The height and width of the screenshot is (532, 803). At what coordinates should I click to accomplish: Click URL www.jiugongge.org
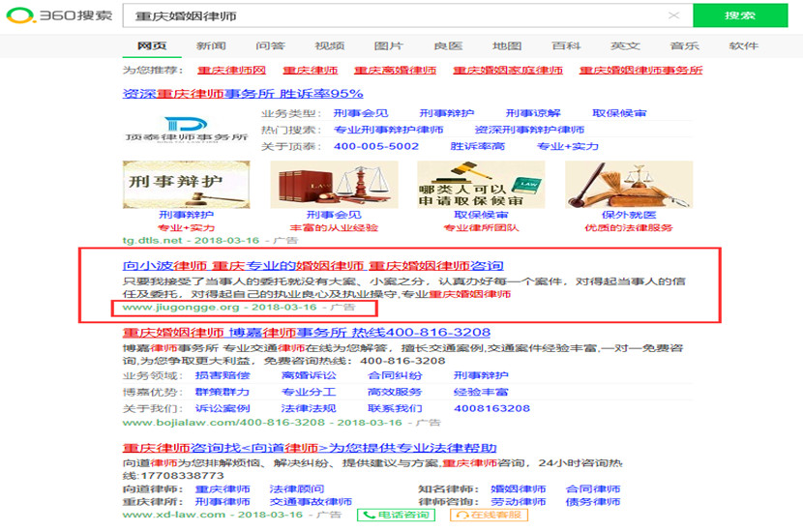(x=181, y=308)
